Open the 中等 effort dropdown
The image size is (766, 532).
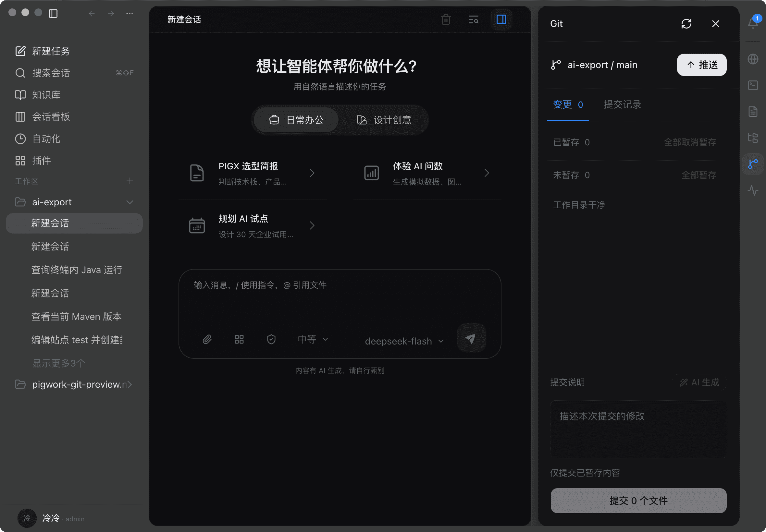[313, 339]
